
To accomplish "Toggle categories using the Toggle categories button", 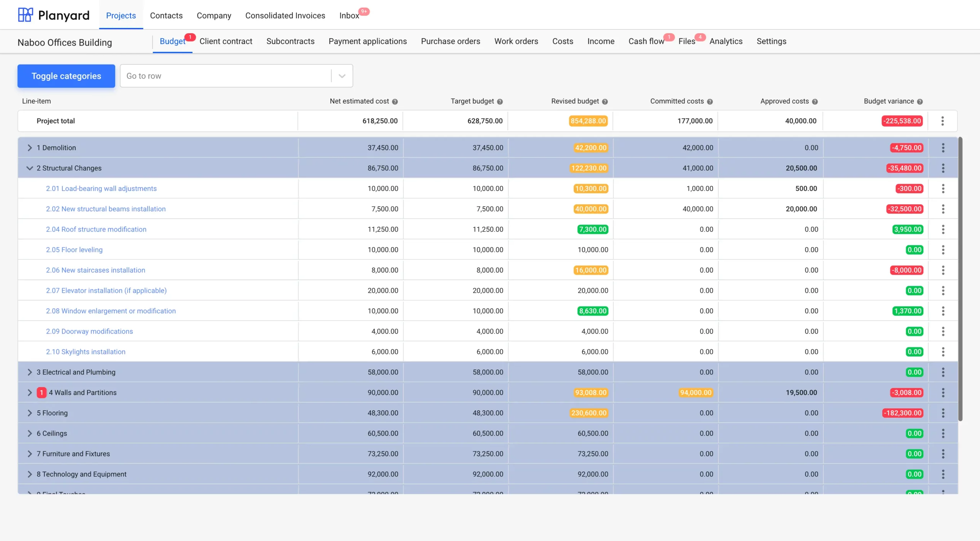I will (66, 75).
